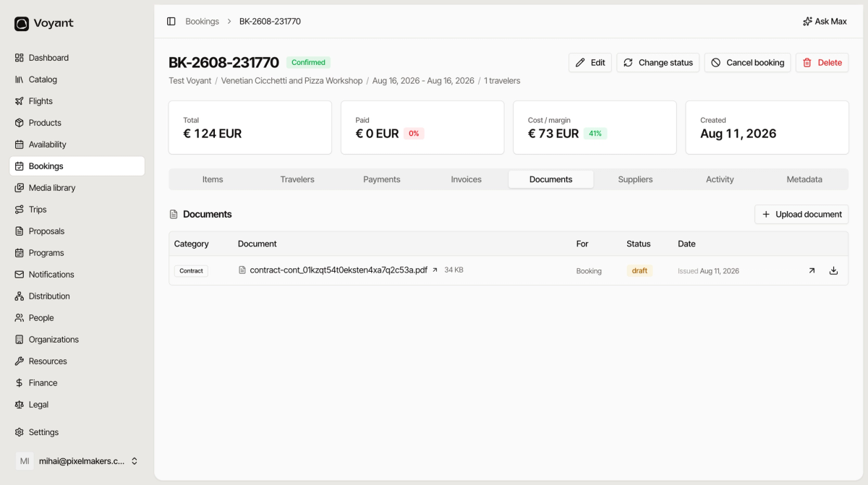The width and height of the screenshot is (868, 485).
Task: Click the 41% margin badge
Action: tap(595, 134)
